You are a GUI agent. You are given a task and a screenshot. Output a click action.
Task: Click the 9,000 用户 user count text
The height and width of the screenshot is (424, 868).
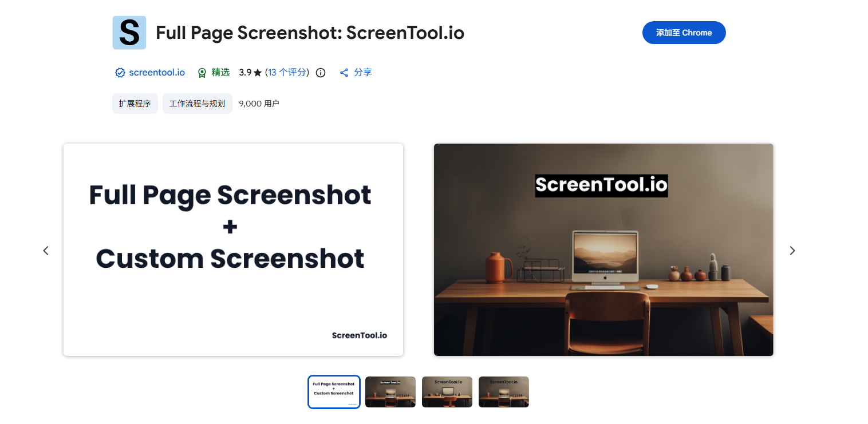coord(259,104)
